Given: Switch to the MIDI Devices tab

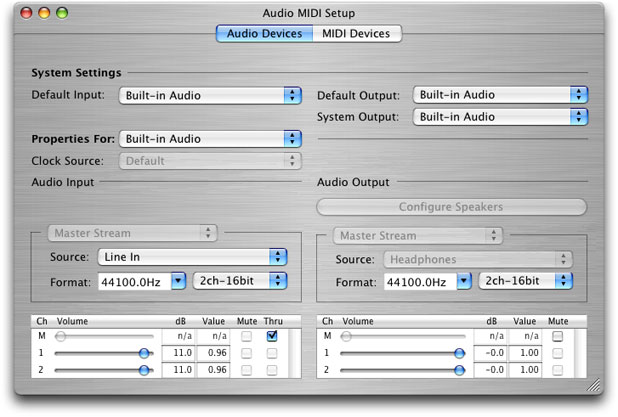Looking at the screenshot, I should [357, 34].
